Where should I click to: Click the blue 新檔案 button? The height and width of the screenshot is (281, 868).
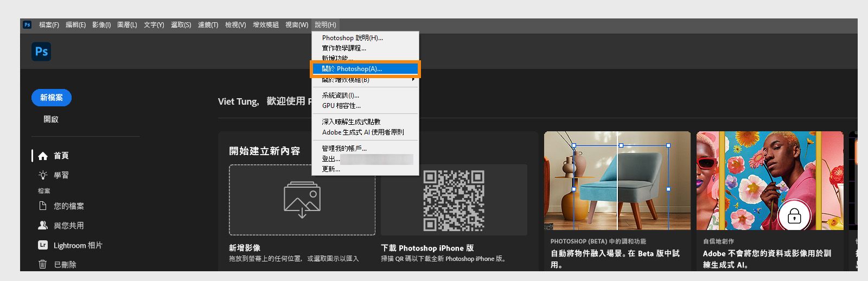[x=52, y=98]
